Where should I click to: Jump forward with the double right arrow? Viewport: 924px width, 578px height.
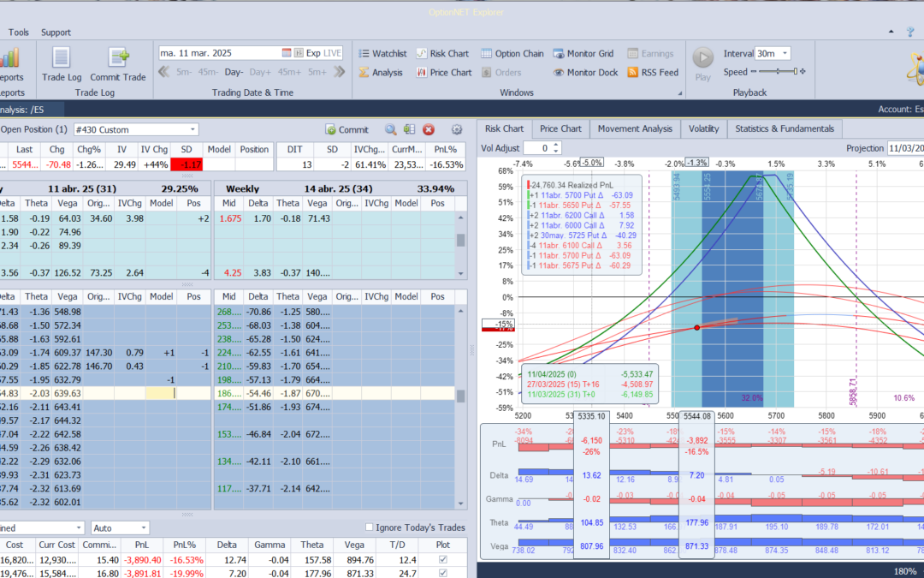point(340,72)
